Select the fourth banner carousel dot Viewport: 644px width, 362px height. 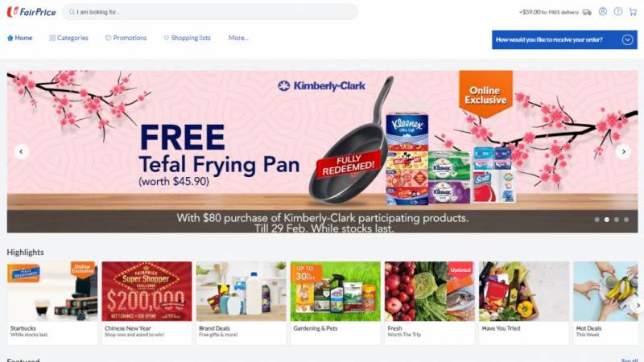626,220
